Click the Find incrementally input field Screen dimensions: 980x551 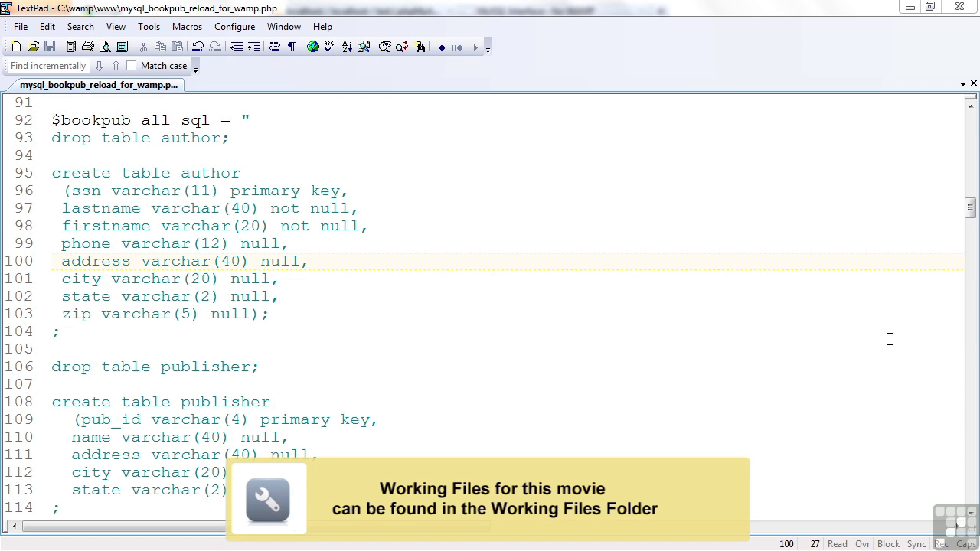48,66
